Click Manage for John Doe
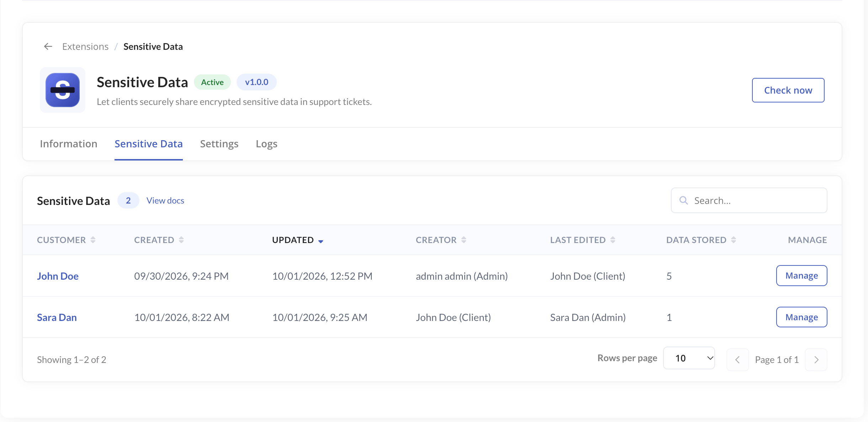The width and height of the screenshot is (868, 422). tap(802, 276)
